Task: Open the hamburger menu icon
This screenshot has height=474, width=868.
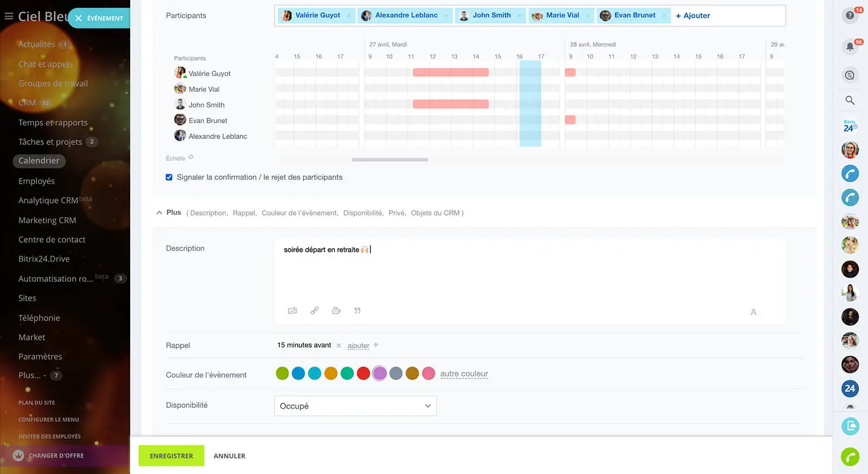Action: coord(9,16)
